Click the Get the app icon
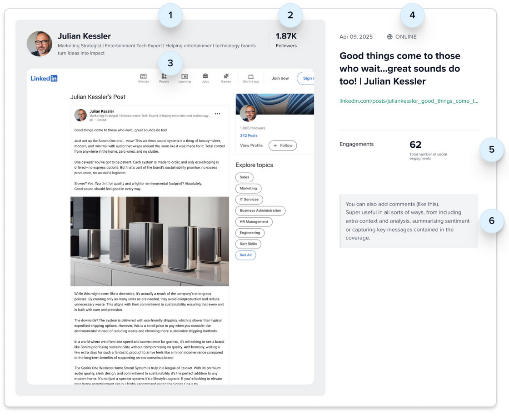The width and height of the screenshot is (509, 420). (x=250, y=77)
